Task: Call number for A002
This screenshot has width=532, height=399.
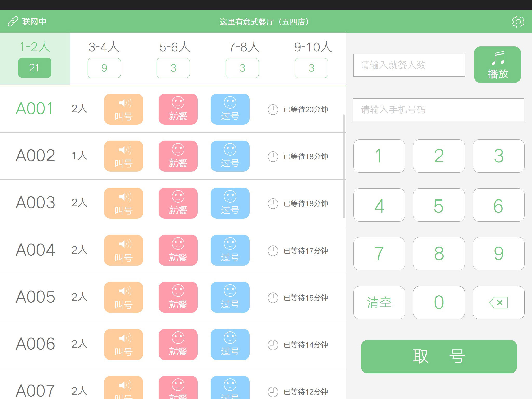Action: click(124, 156)
